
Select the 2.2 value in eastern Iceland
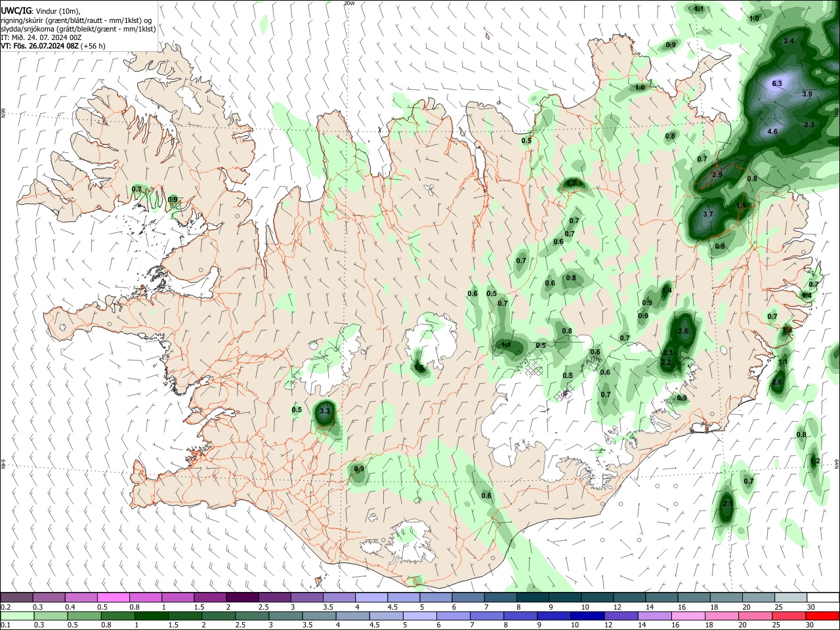[666, 362]
